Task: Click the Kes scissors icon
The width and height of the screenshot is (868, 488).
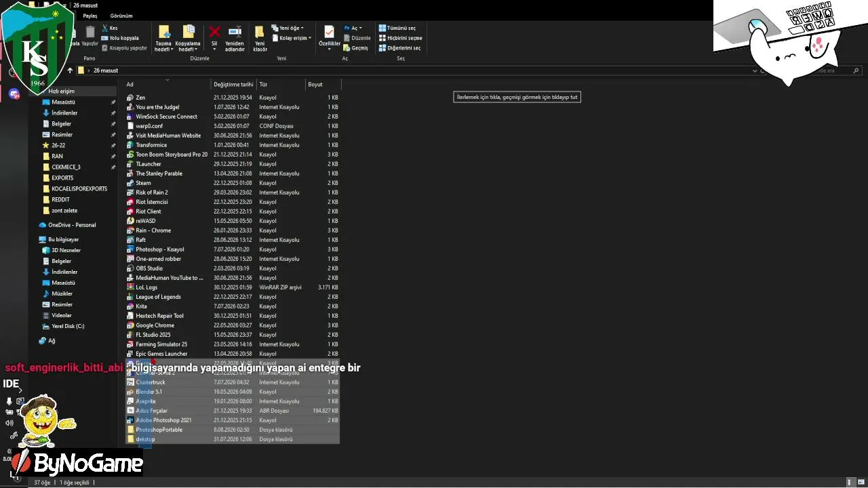Action: tap(104, 28)
